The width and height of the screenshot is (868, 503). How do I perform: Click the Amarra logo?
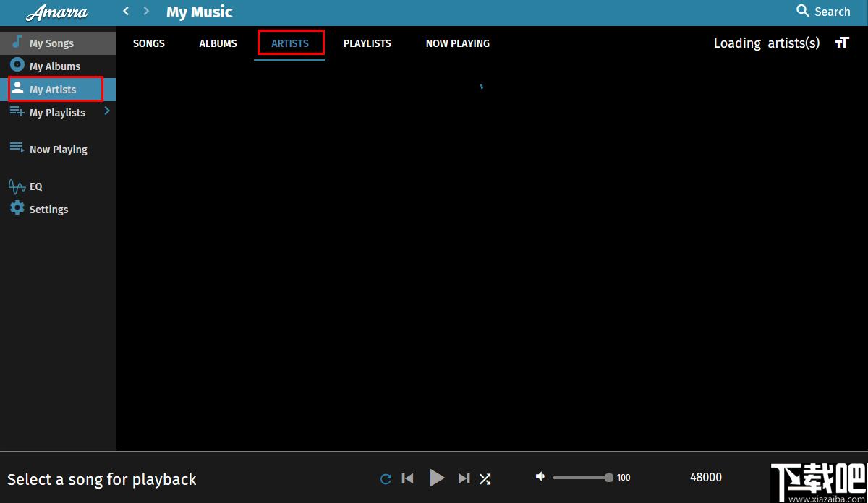tap(57, 12)
